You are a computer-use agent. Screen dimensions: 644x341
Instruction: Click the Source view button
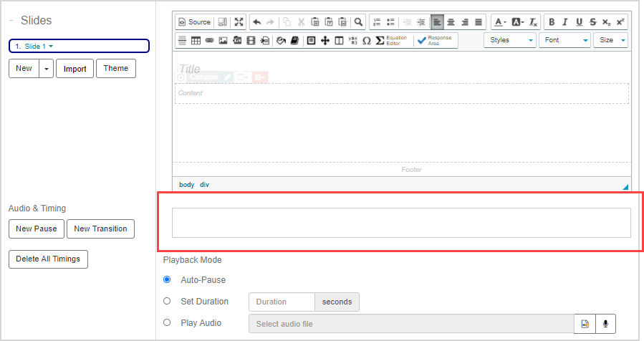194,22
